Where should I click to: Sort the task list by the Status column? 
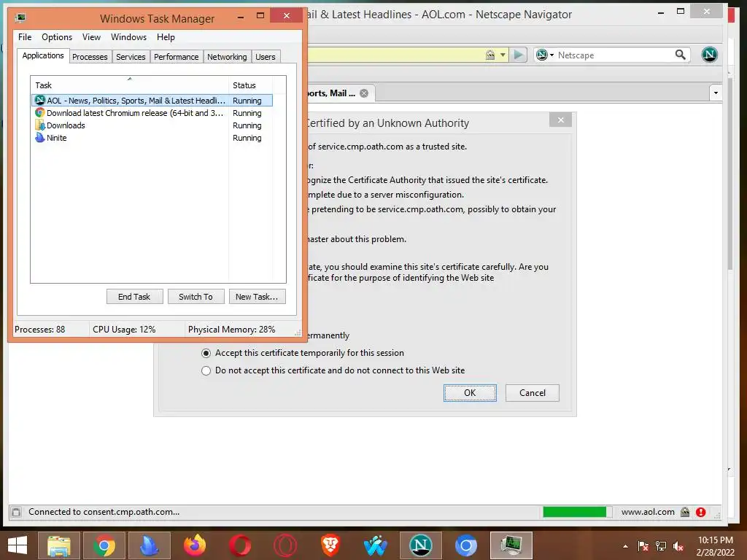(251, 85)
